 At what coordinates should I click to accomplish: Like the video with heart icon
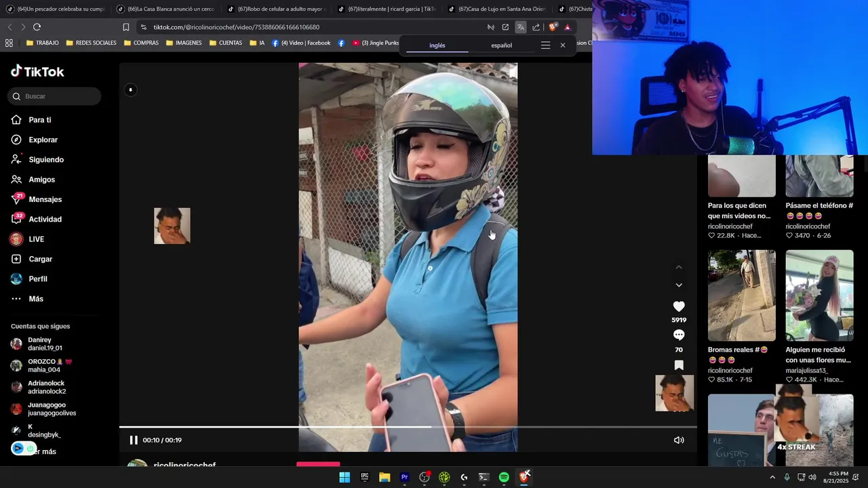pyautogui.click(x=679, y=307)
